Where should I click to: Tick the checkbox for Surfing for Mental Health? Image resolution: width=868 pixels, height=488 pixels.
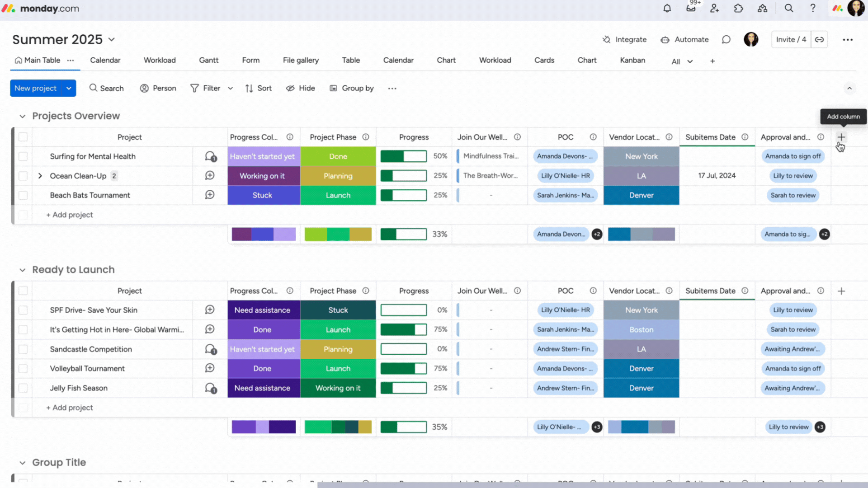coord(23,156)
